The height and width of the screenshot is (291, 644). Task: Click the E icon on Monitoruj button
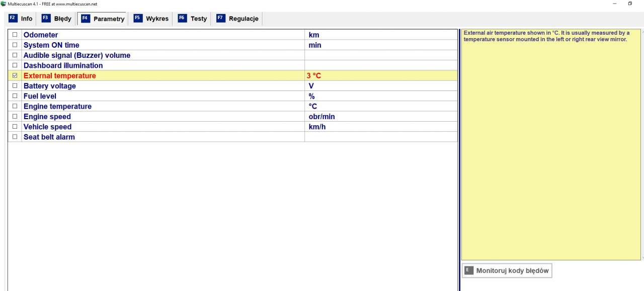tap(468, 270)
